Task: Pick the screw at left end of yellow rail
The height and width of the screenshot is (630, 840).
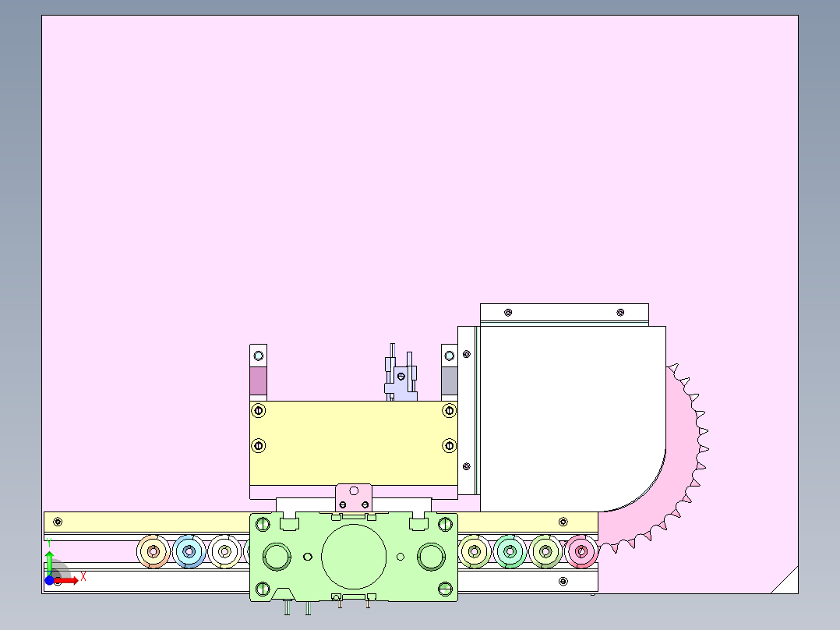Action: click(x=58, y=522)
